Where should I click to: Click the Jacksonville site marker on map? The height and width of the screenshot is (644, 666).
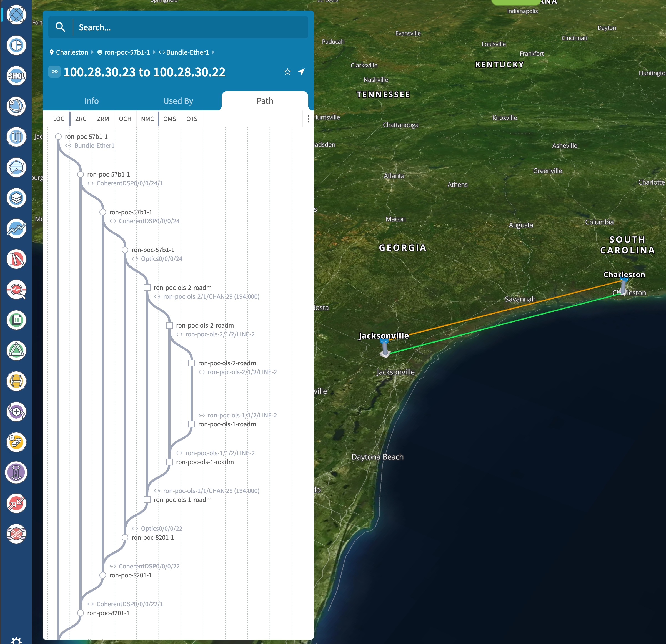[385, 348]
